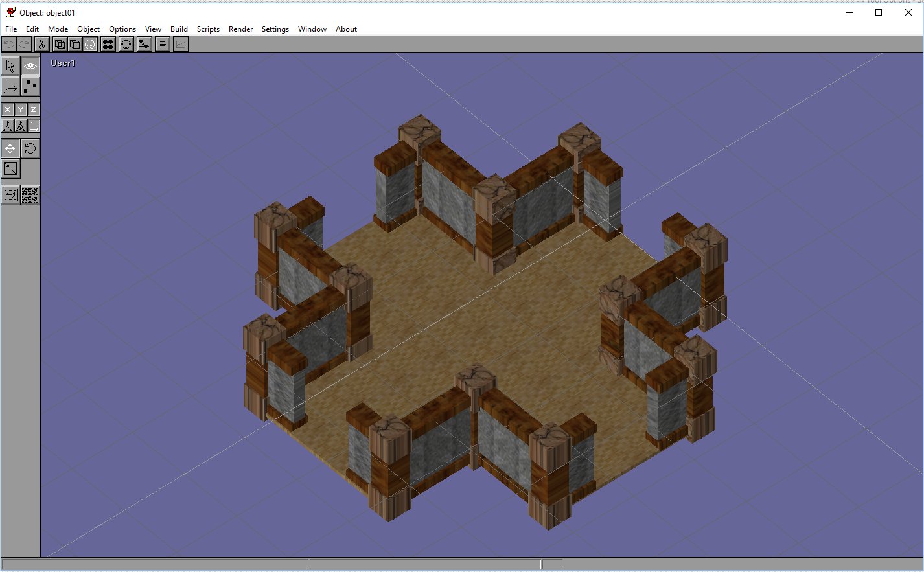The image size is (924, 572).
Task: Select the scale tool with diagonal arrows
Action: 10,168
